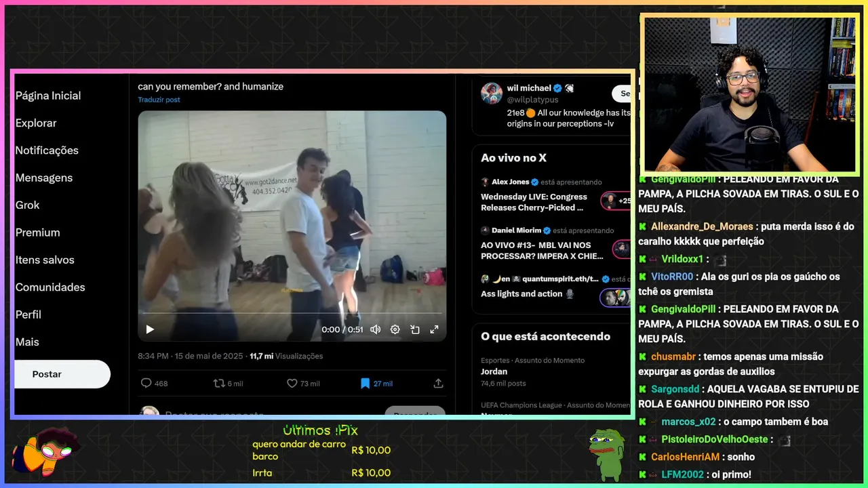Mute the video with the speaker icon
868x488 pixels.
[x=375, y=329]
